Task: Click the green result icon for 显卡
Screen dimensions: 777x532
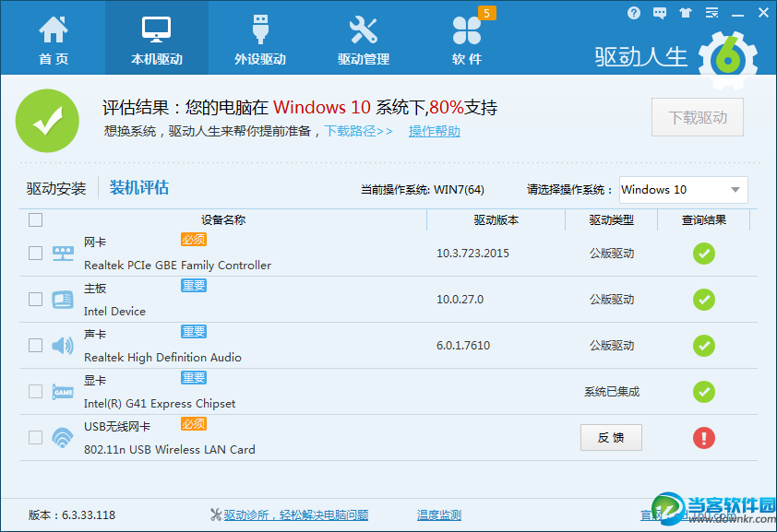Action: (x=704, y=392)
